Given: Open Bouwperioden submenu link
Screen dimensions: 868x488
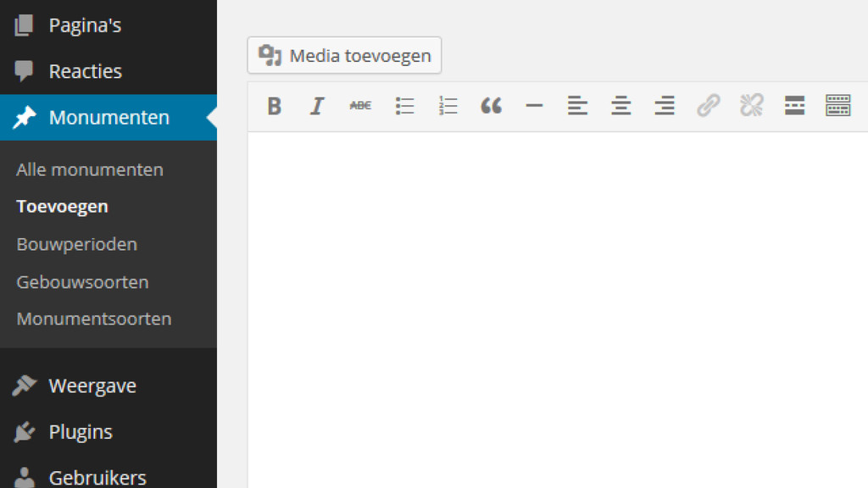Looking at the screenshot, I should tap(77, 244).
